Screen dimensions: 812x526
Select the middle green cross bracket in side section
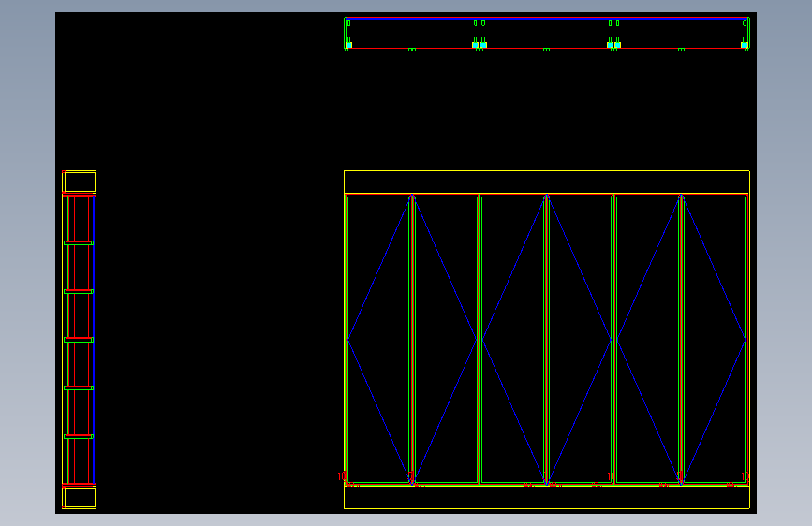coord(79,340)
